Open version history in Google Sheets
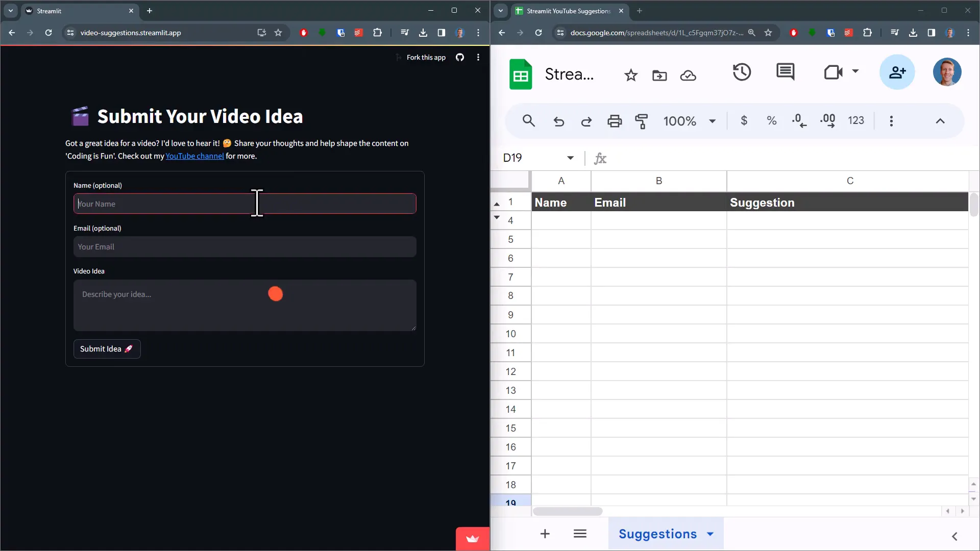980x551 pixels. pyautogui.click(x=742, y=71)
